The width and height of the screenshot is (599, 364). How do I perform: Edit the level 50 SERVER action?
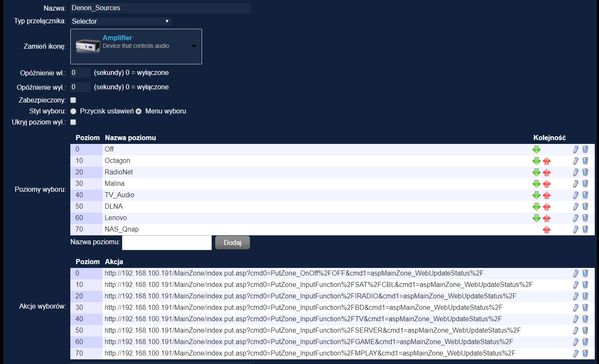[x=575, y=331]
